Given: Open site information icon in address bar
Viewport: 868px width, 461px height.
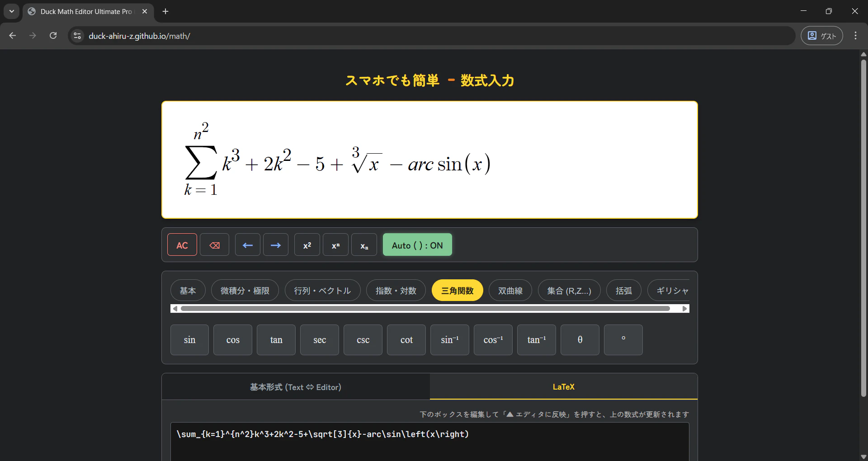Looking at the screenshot, I should [77, 36].
